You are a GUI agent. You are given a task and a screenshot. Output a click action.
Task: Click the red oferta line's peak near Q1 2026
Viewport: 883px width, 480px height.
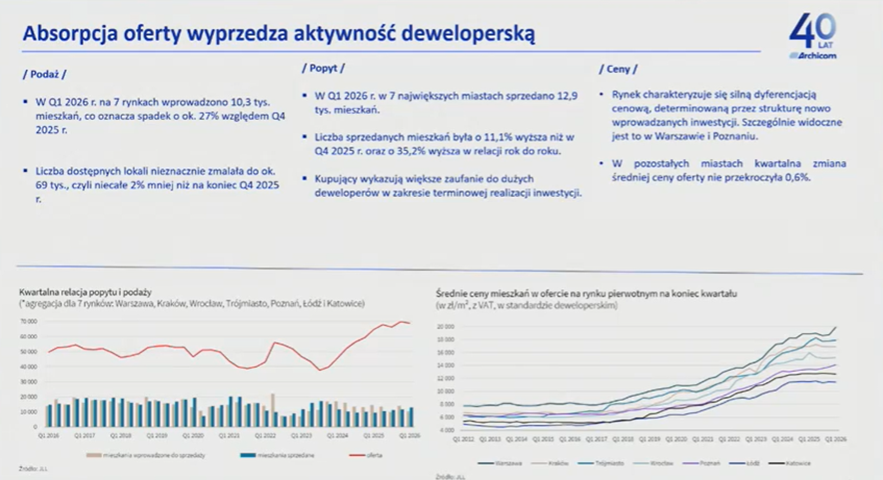(402, 322)
